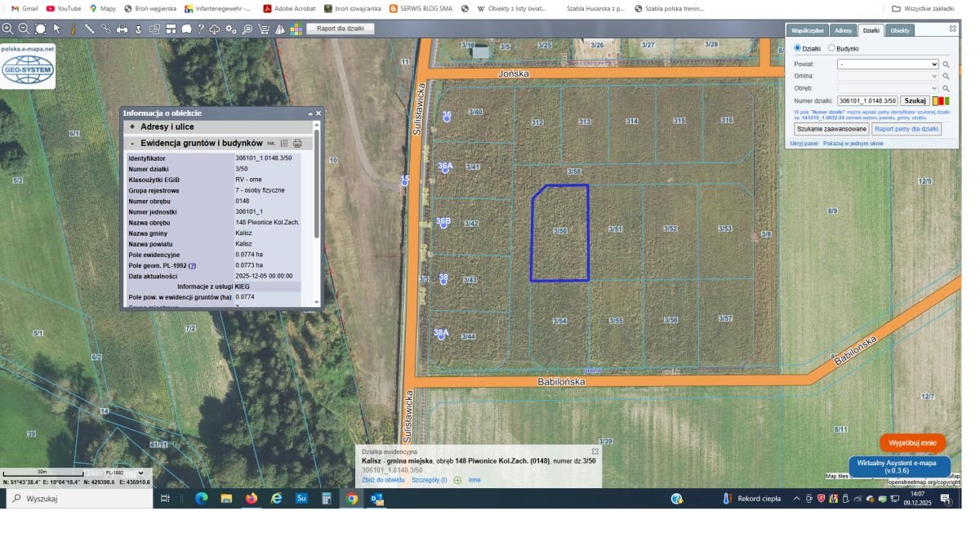Viewport: 980px width, 551px height.
Task: Select the Działki radio button
Action: pos(798,47)
